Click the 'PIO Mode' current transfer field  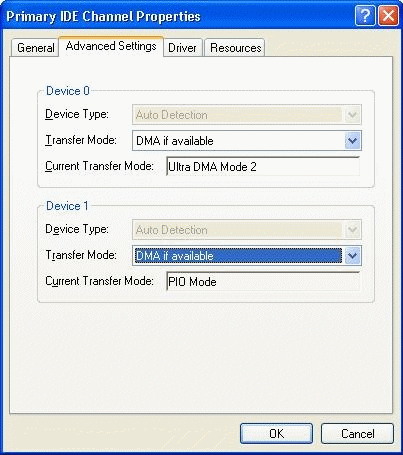click(x=263, y=282)
